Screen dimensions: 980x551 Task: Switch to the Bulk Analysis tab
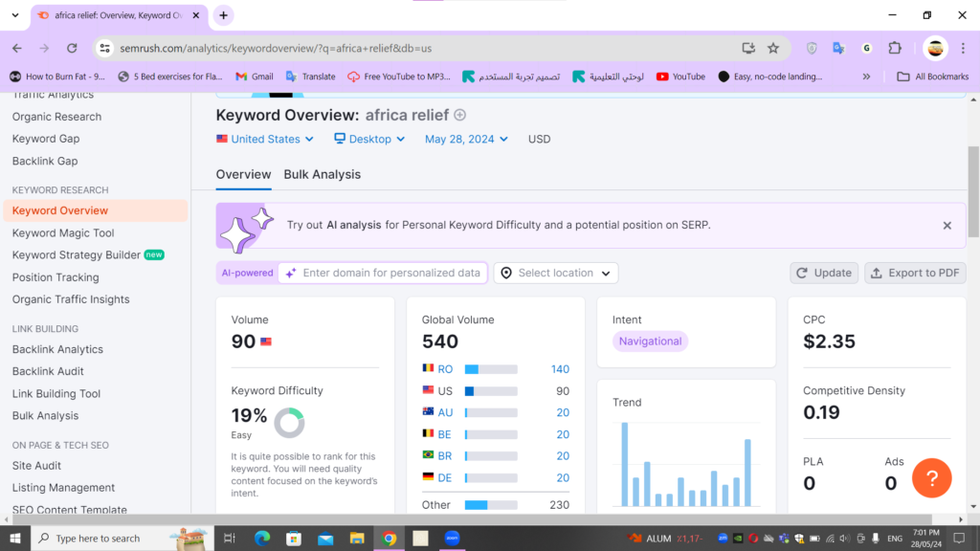[322, 174]
